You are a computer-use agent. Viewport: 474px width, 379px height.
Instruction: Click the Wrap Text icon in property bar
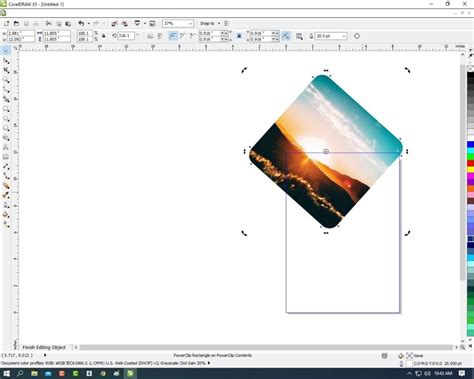[299, 36]
